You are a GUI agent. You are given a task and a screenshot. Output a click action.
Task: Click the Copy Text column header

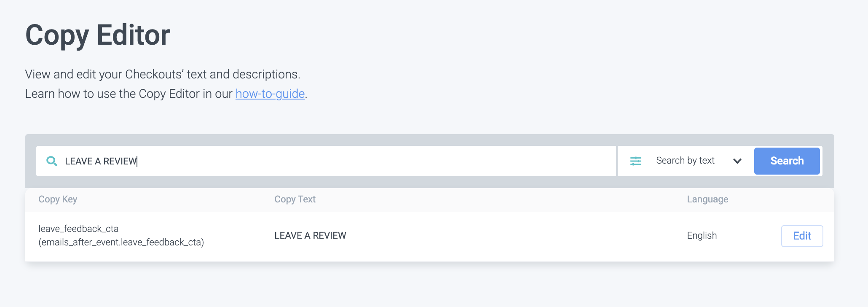[295, 199]
